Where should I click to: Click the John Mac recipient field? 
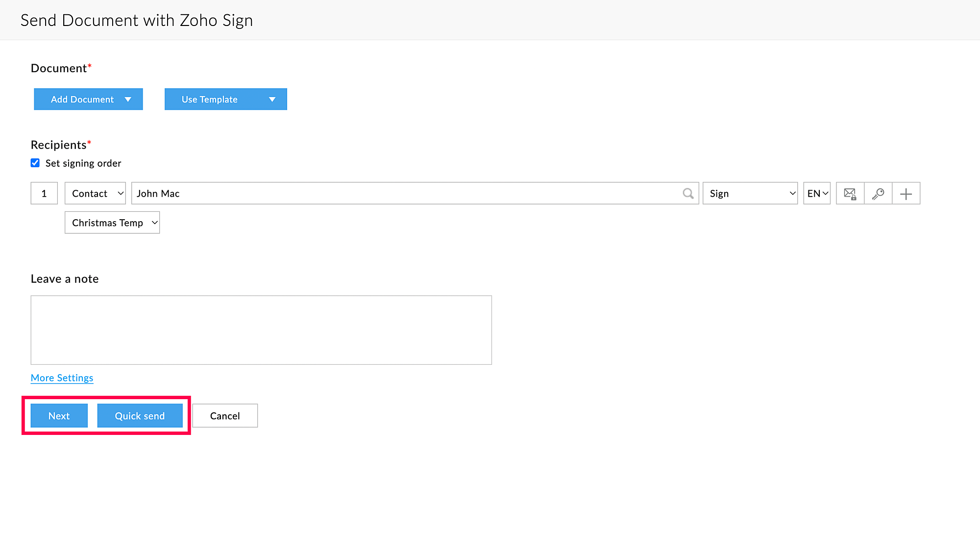[x=407, y=193]
